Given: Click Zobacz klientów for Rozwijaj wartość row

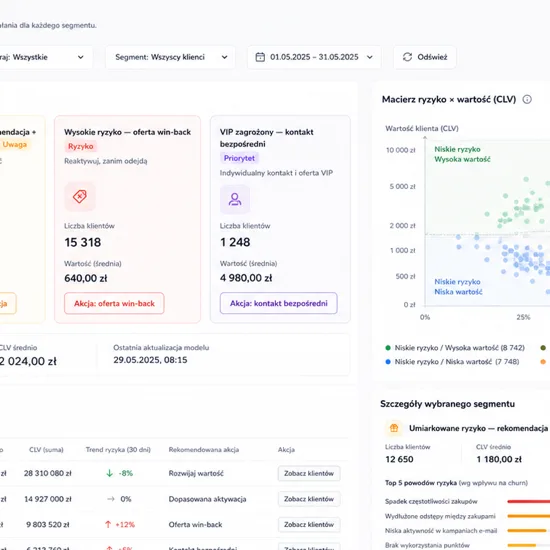Looking at the screenshot, I should point(309,474).
